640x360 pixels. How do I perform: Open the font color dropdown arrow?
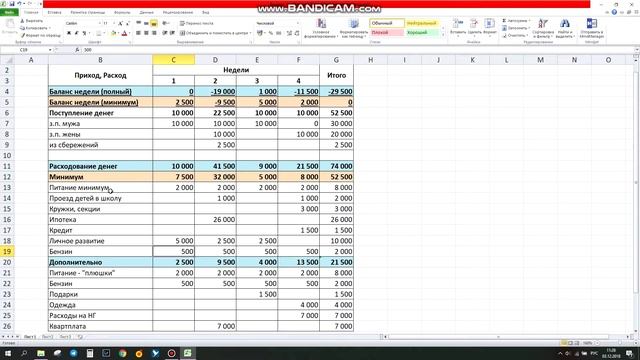pos(129,33)
